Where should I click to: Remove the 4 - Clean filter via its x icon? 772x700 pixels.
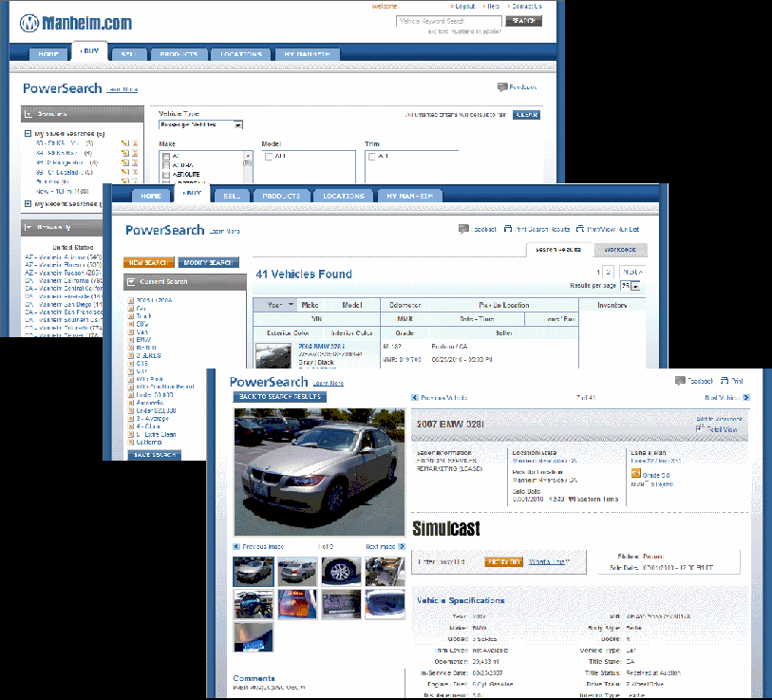[131, 426]
